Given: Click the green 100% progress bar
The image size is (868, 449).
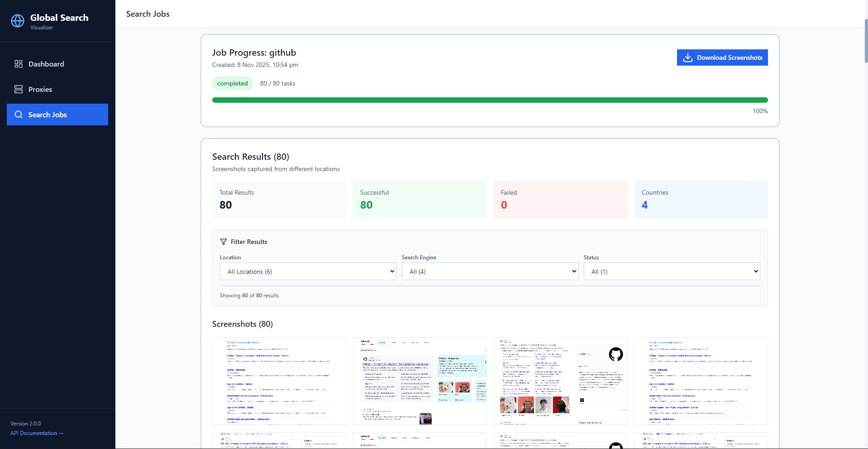Looking at the screenshot, I should tap(490, 100).
